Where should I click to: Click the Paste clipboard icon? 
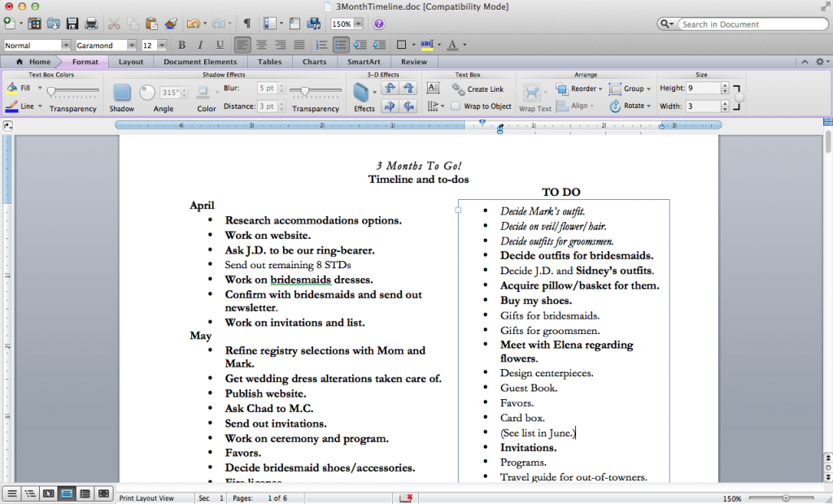pos(151,24)
